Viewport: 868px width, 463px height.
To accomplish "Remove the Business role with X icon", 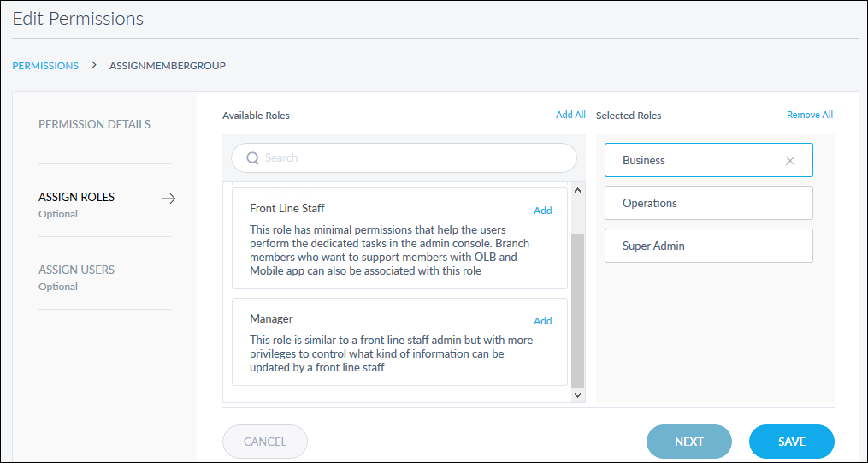I will 790,161.
